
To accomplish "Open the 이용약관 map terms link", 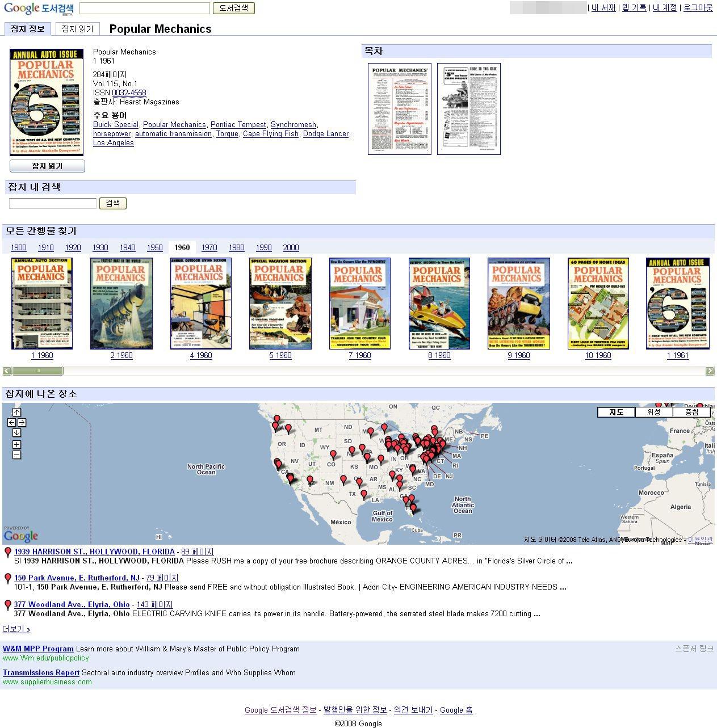I will tap(700, 540).
